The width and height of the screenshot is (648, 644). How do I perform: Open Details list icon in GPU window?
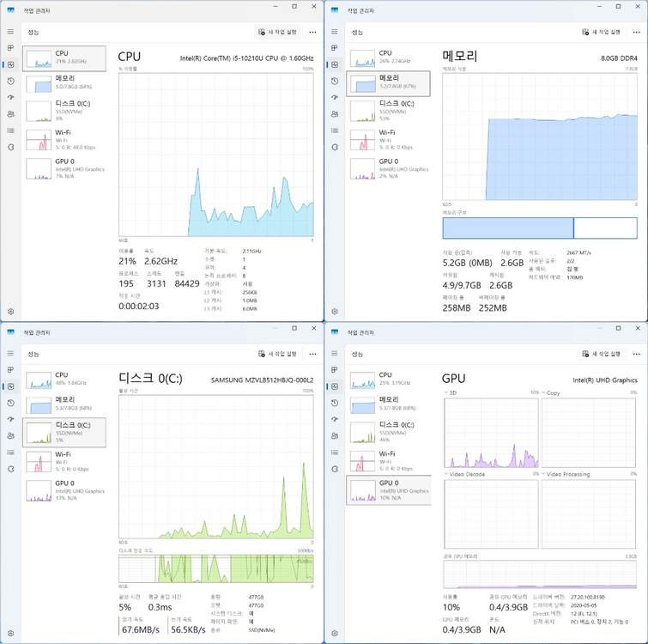click(335, 453)
